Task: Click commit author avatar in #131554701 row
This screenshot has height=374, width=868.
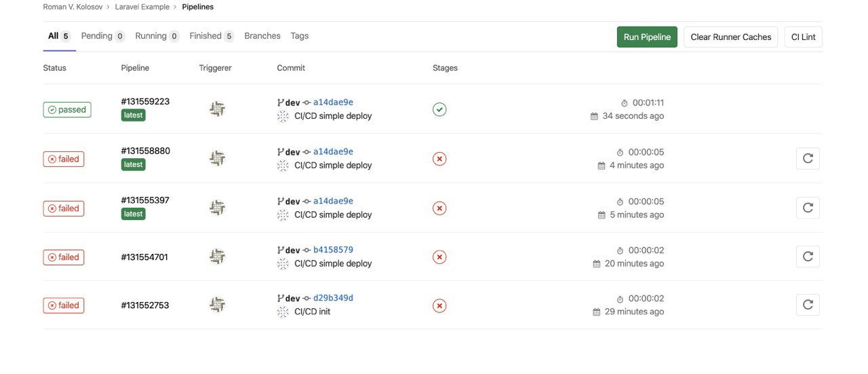Action: [x=283, y=264]
